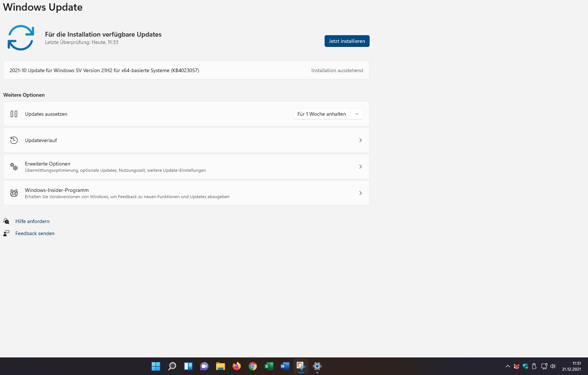
Task: Expand the Windows-Insider-Programm chevron
Action: click(x=360, y=193)
